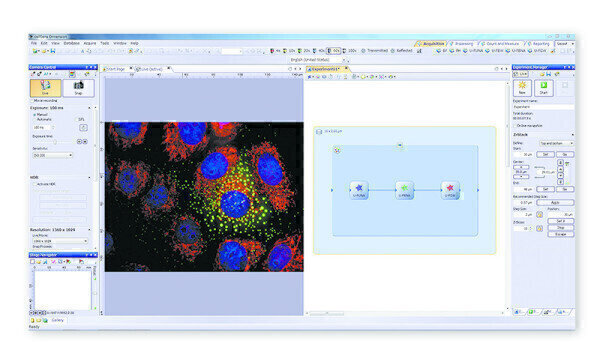Open the File menu
The width and height of the screenshot is (600, 362).
pos(34,43)
